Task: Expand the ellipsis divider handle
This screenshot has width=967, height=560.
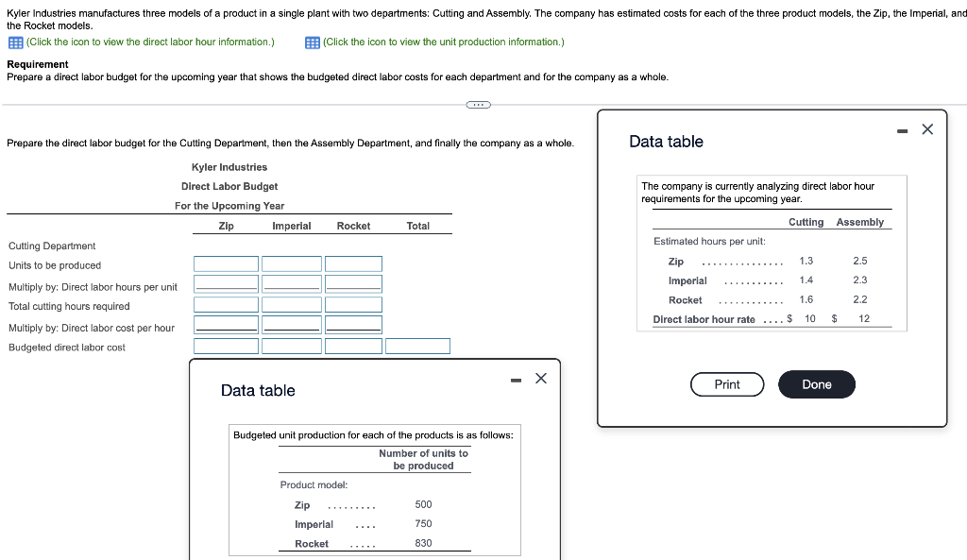Action: [479, 105]
